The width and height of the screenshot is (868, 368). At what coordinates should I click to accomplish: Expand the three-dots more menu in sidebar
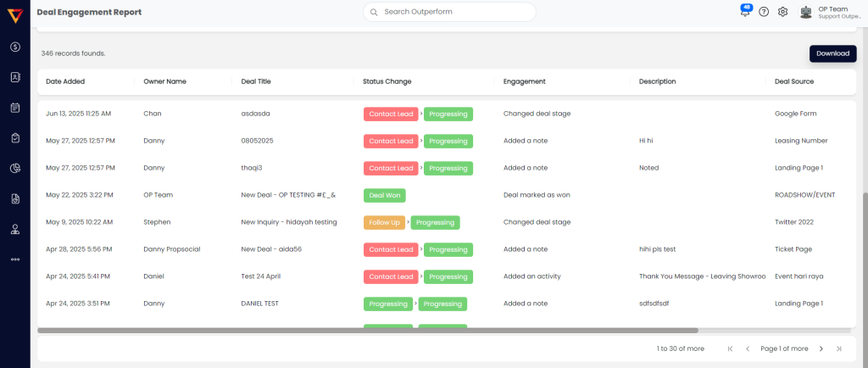click(15, 259)
